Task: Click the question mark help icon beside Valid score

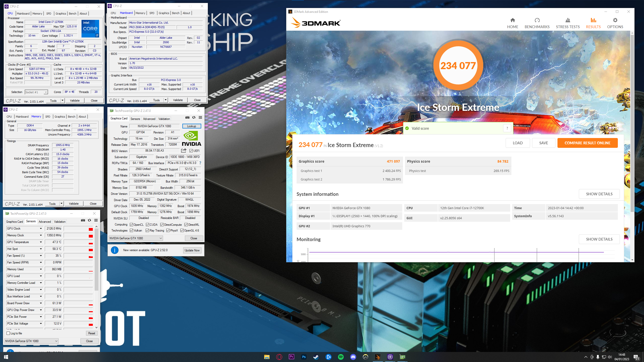Action: click(x=507, y=128)
